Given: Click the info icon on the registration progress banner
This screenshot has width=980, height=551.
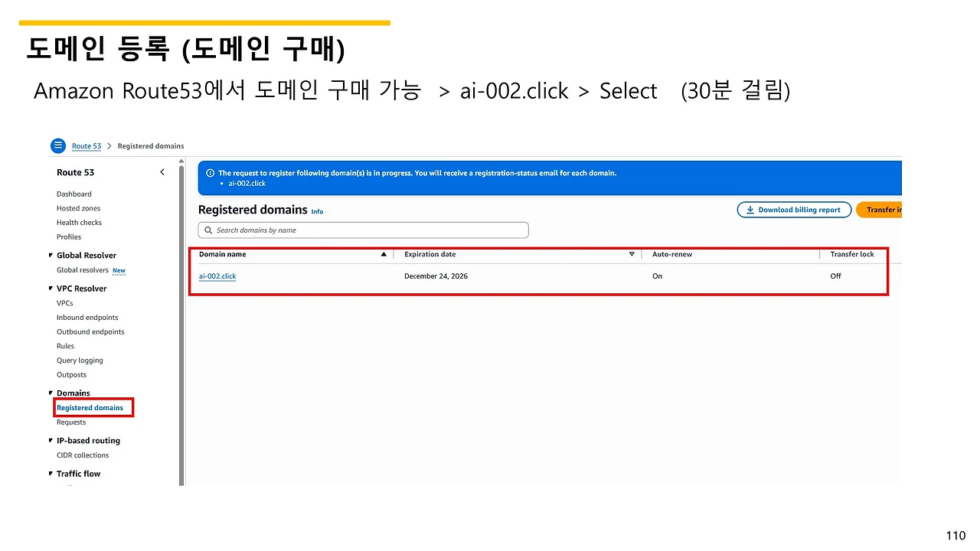Looking at the screenshot, I should (x=210, y=172).
